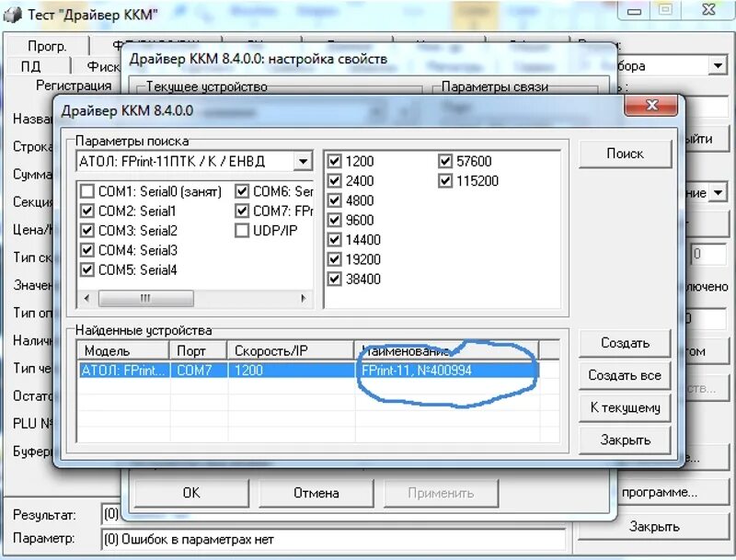736x560 pixels.
Task: Click the Параметр result field
Action: (x=334, y=540)
